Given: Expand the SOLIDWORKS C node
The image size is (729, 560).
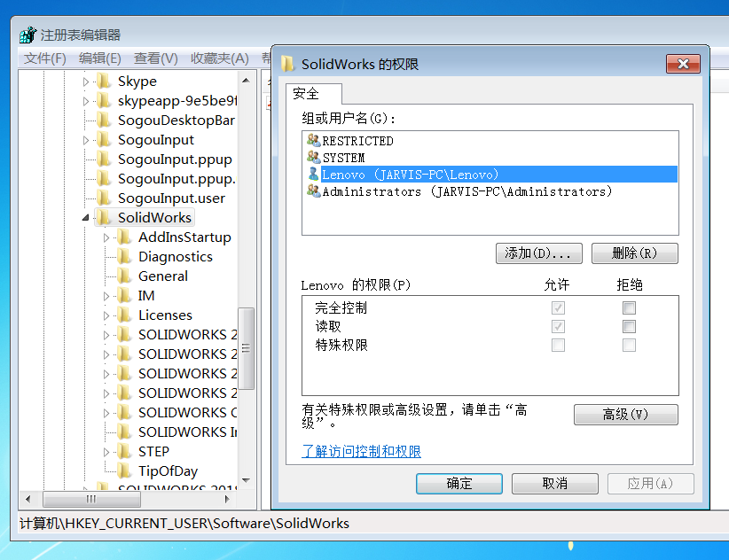Looking at the screenshot, I should point(106,413).
